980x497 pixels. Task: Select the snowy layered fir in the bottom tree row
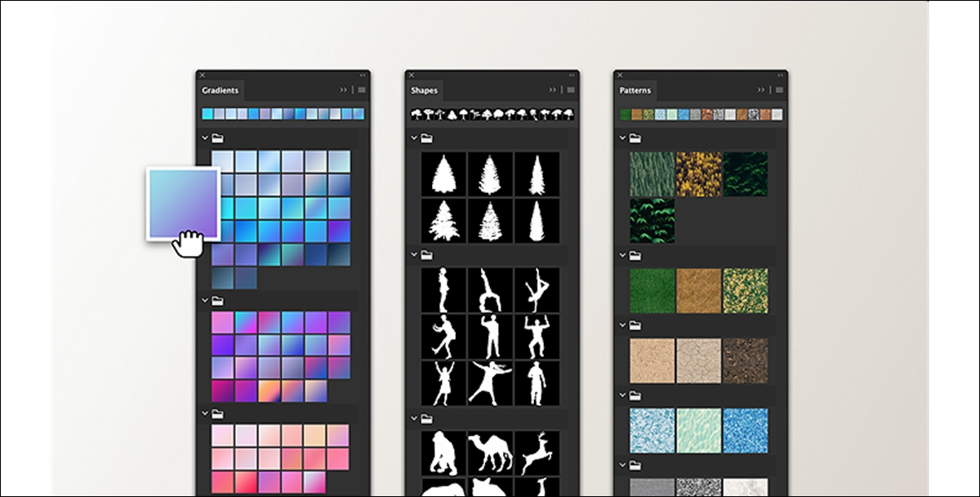490,220
